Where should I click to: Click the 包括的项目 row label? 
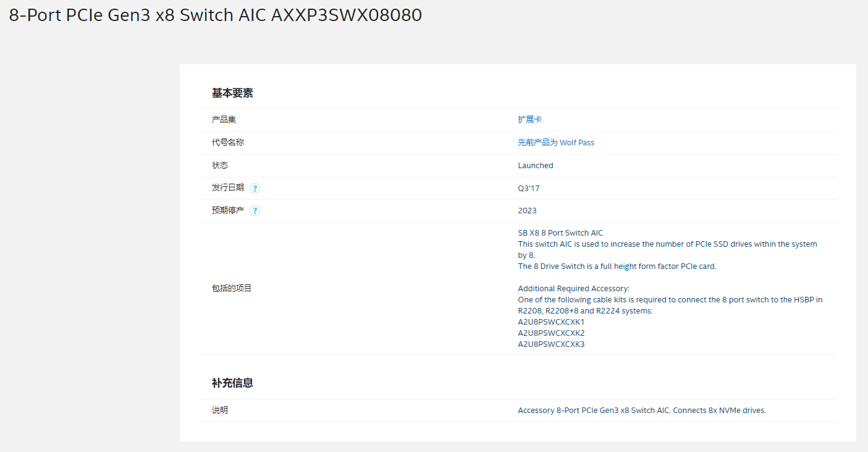(232, 288)
